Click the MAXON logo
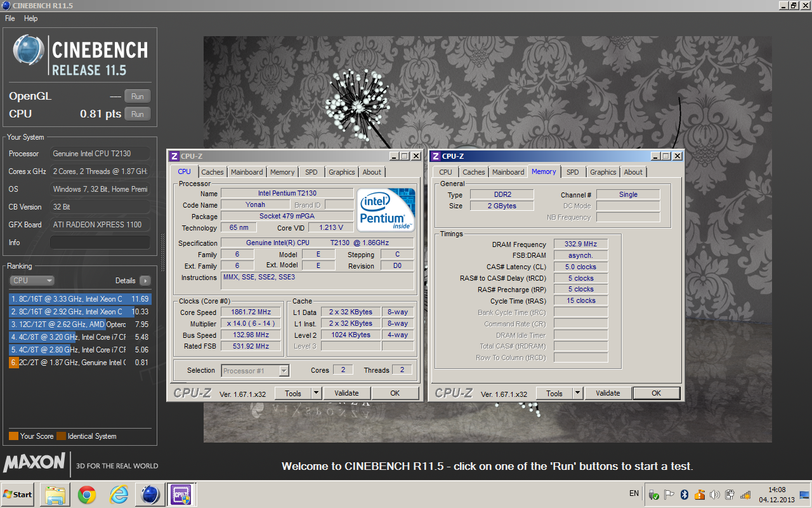This screenshot has height=508, width=812. coord(34,463)
